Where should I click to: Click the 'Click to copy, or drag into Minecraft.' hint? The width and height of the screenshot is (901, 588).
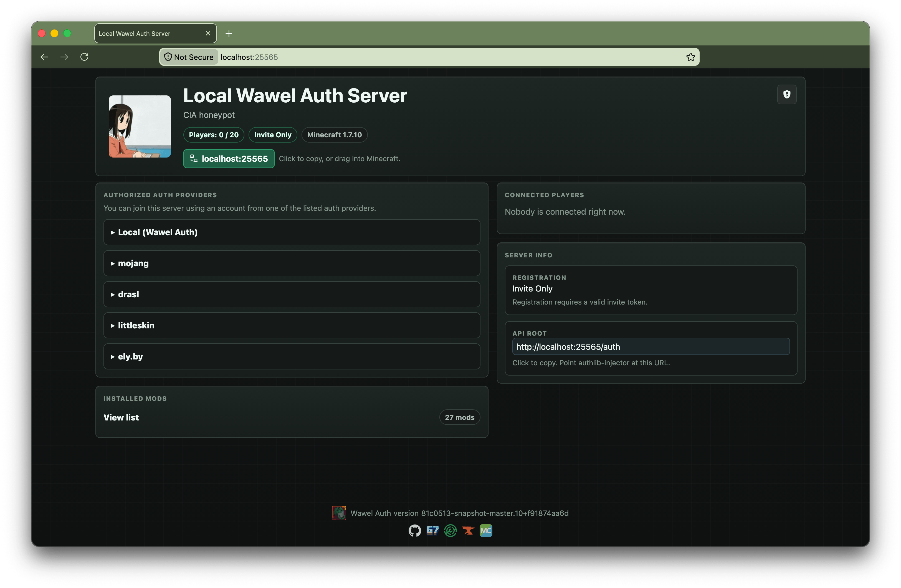tap(339, 159)
